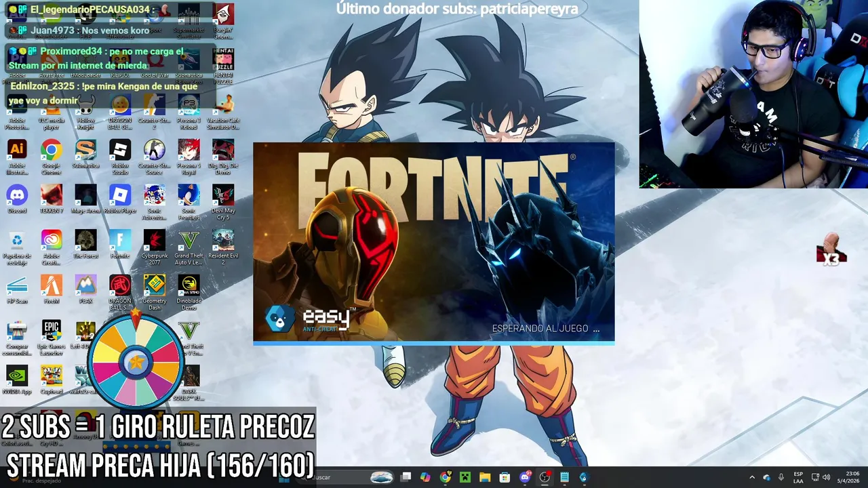Viewport: 868px width, 488px height.
Task: Open DARK SOULS Remastered desktop icon
Action: coord(191,383)
